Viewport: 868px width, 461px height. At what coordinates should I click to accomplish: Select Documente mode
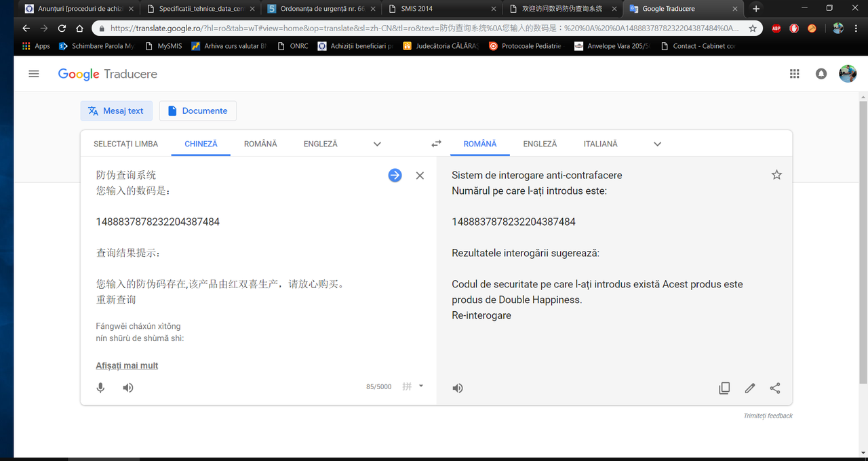[197, 111]
